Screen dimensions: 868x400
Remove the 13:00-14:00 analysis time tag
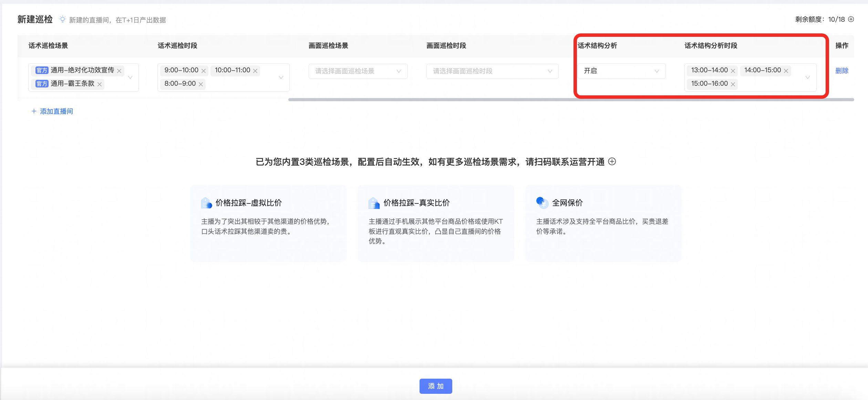733,71
